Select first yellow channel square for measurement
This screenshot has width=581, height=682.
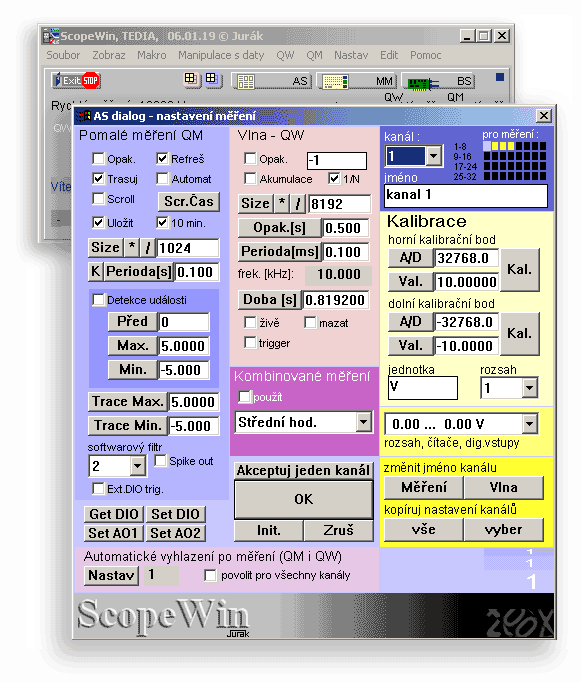click(x=495, y=146)
